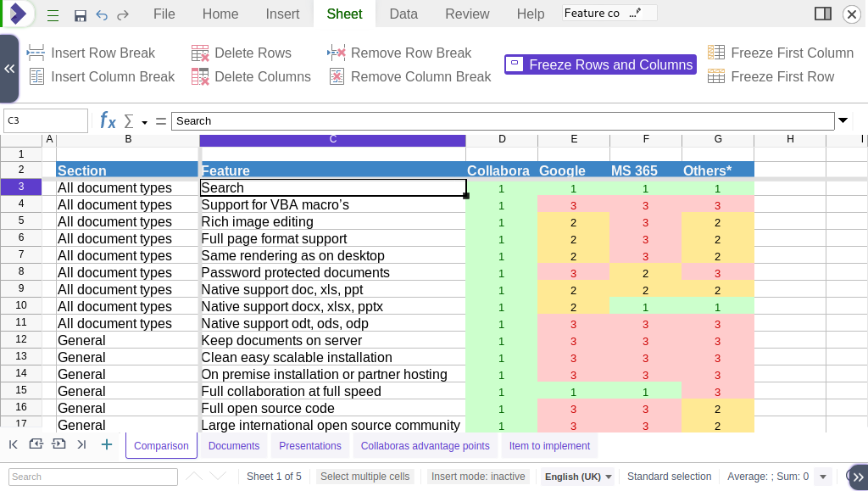The width and height of the screenshot is (868, 491).
Task: Switch to Item to implement sheet
Action: (549, 446)
